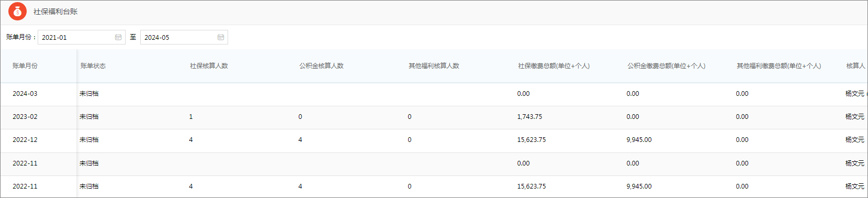Select the 2024-03 bill month row

(434, 94)
